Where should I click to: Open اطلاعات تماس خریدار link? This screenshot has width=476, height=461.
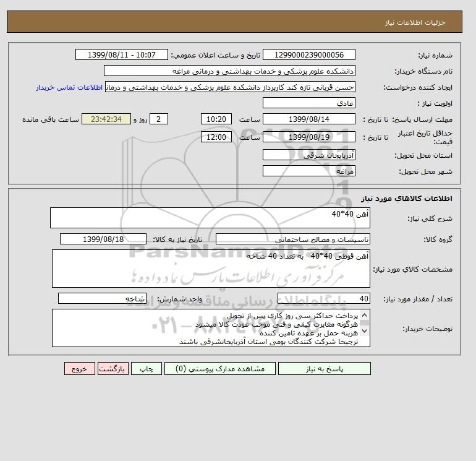[69, 87]
